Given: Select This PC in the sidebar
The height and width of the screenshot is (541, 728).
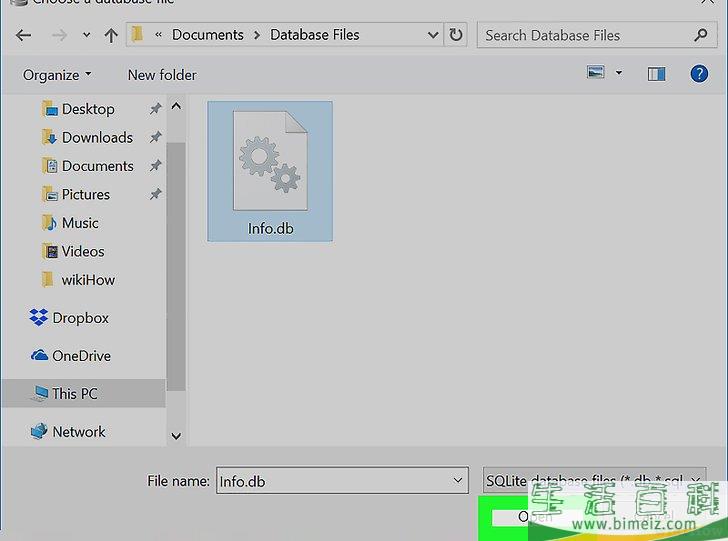Looking at the screenshot, I should 74,394.
